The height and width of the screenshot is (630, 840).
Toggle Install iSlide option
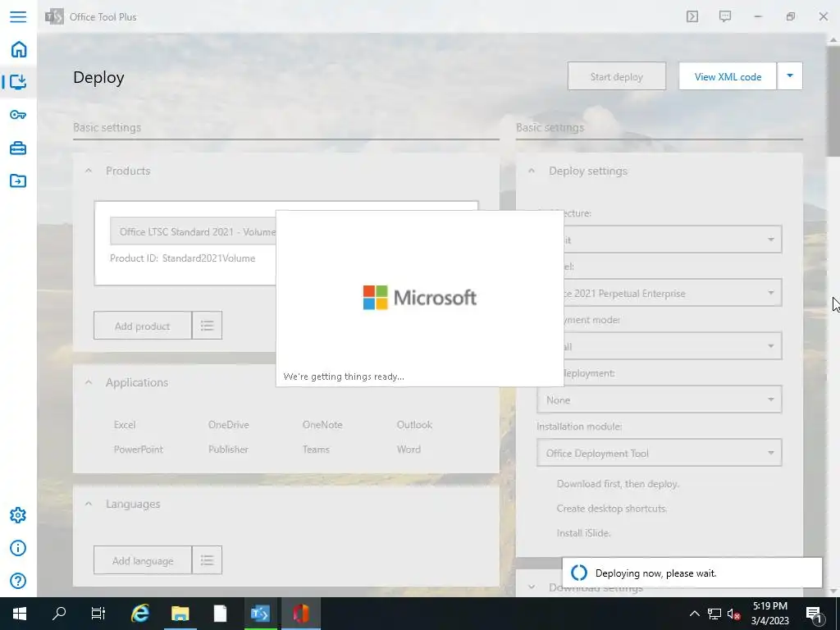click(x=583, y=533)
